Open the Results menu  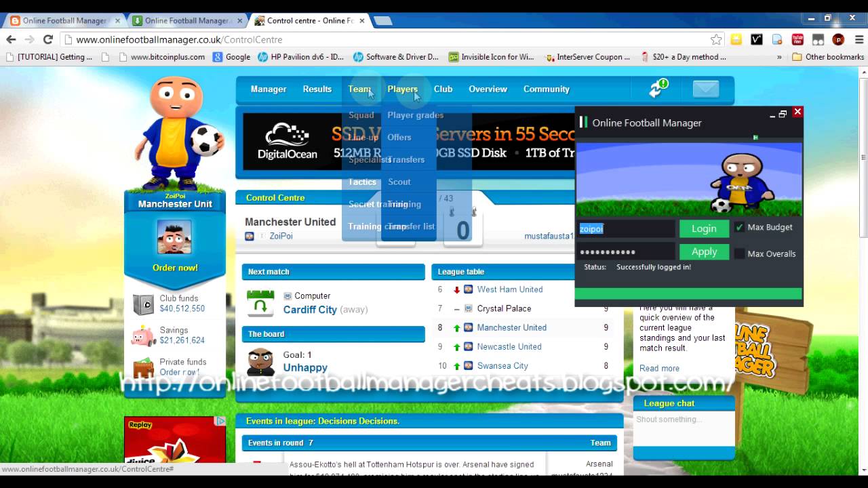point(317,89)
